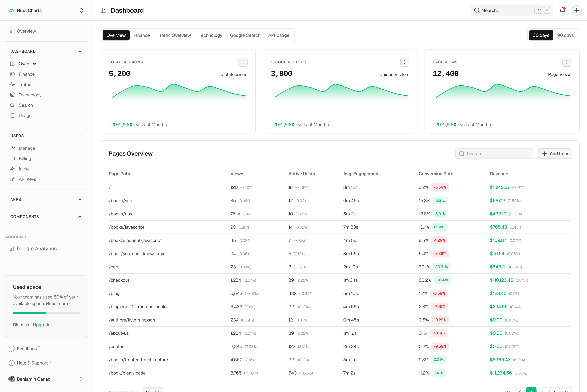Open Billing in the sidebar
Viewport: 587px width, 392px height.
(25, 158)
